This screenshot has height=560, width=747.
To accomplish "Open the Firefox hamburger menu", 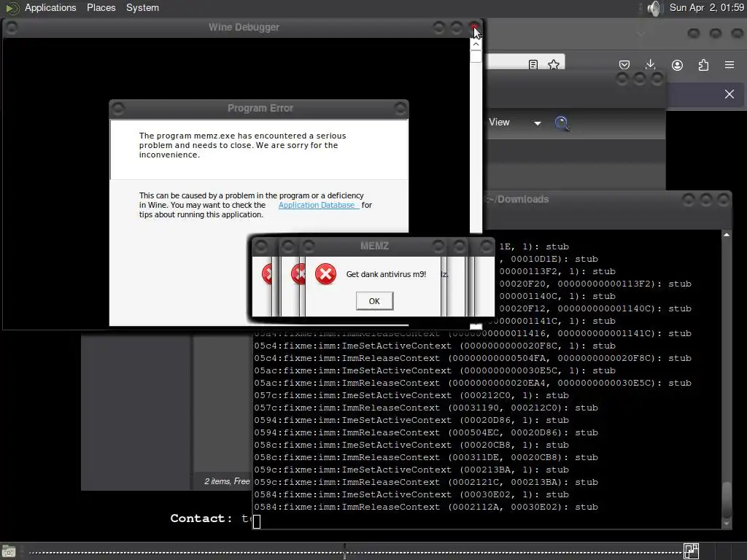I will click(x=729, y=65).
